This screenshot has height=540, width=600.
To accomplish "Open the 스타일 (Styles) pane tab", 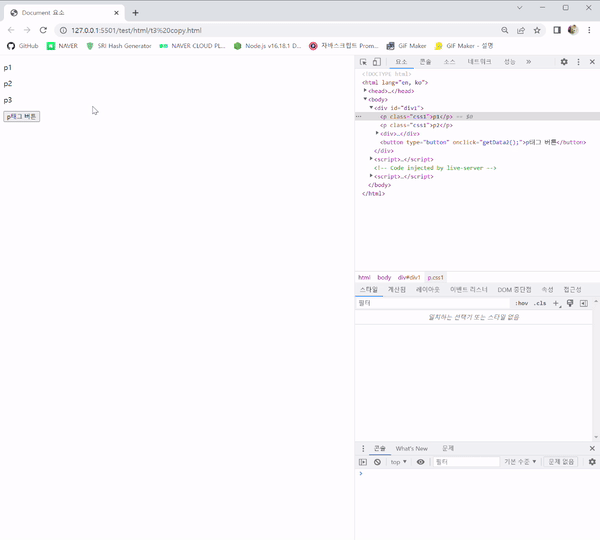I will pyautogui.click(x=369, y=290).
